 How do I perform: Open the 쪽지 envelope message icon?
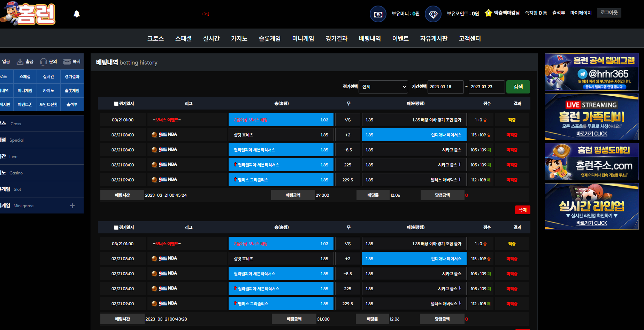[67, 62]
